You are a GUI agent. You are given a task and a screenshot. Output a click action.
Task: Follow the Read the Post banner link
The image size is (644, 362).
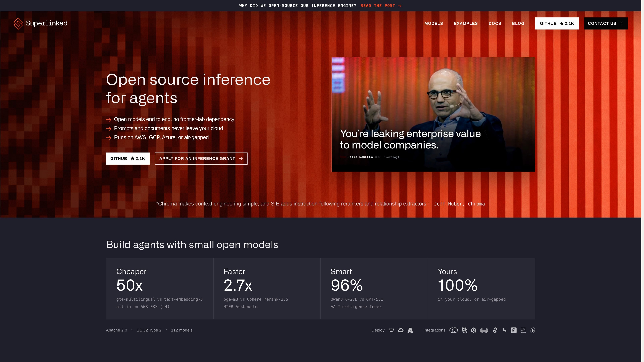(381, 6)
